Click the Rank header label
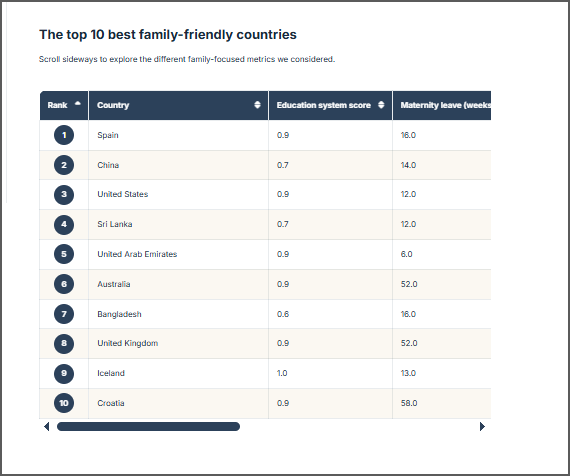Image resolution: width=570 pixels, height=476 pixels. tap(57, 105)
